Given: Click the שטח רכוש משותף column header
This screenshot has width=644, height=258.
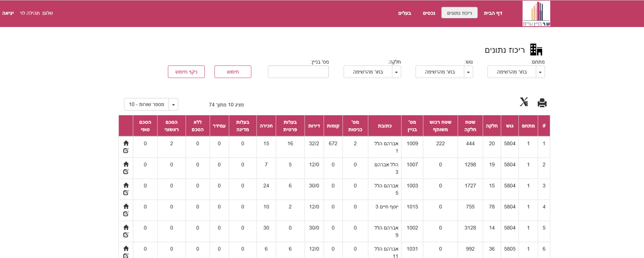Looking at the screenshot, I should (440, 126).
